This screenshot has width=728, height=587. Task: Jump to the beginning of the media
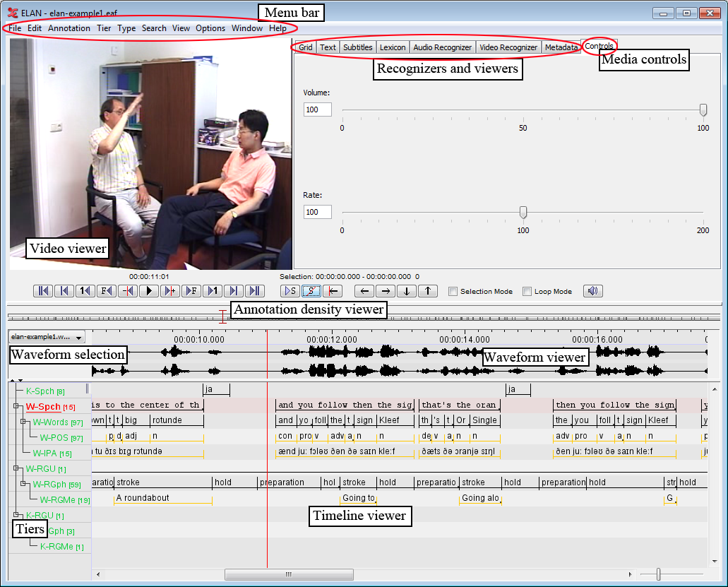(x=43, y=290)
